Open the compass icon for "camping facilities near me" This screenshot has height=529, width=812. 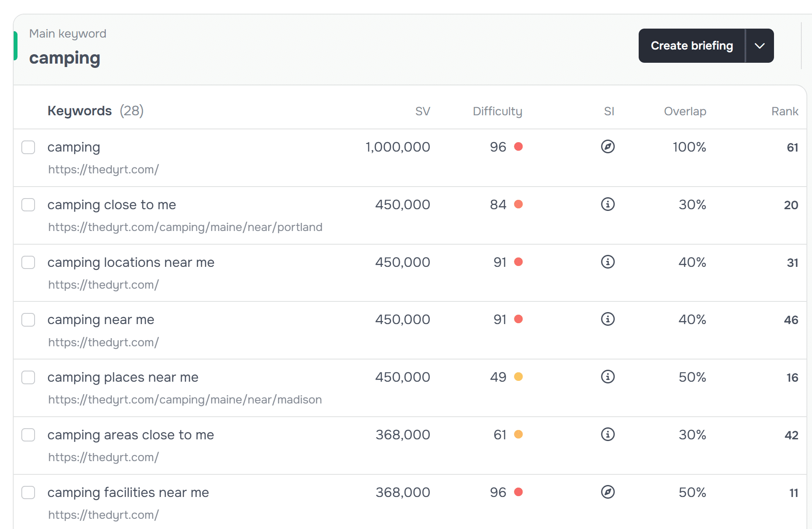pos(608,492)
